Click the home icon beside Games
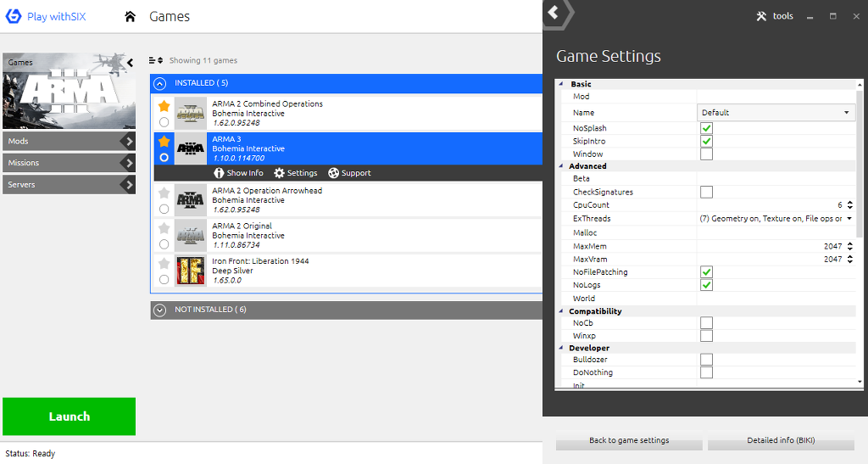Screen dimensions: 868x464 (130, 17)
